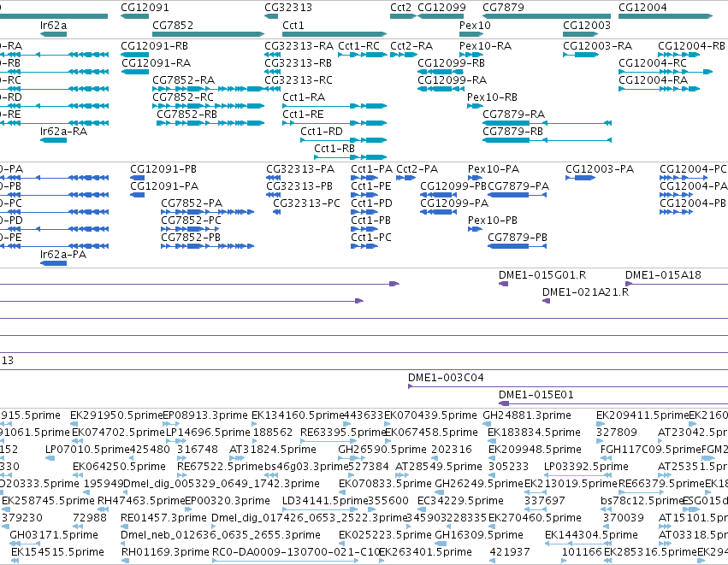Open transcript Cct2-RA
Screen dimensions: 728x565
411,46
